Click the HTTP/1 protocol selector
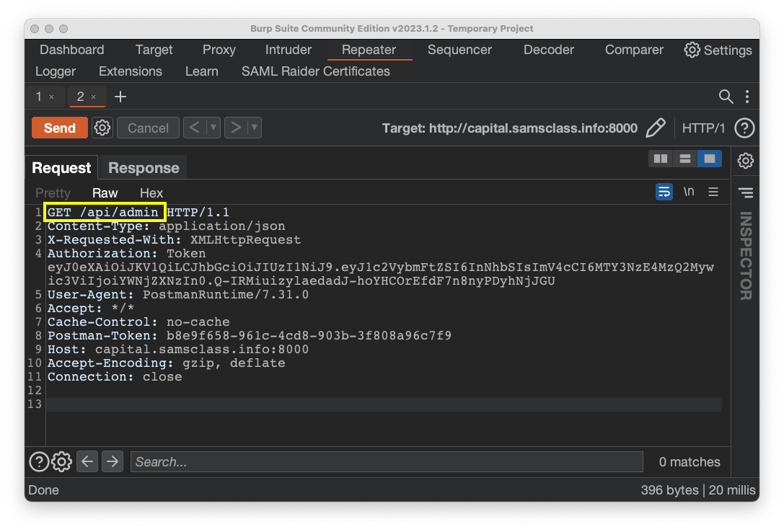The image size is (784, 532). pos(703,128)
